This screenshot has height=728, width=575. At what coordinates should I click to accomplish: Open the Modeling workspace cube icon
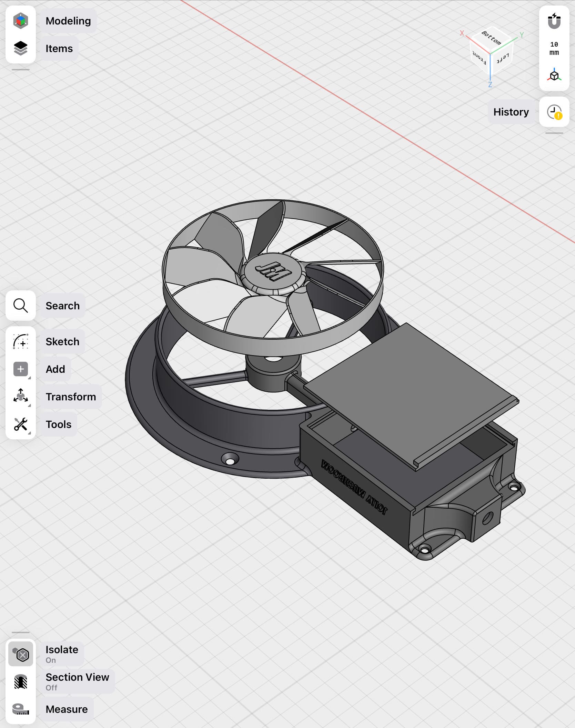(21, 21)
